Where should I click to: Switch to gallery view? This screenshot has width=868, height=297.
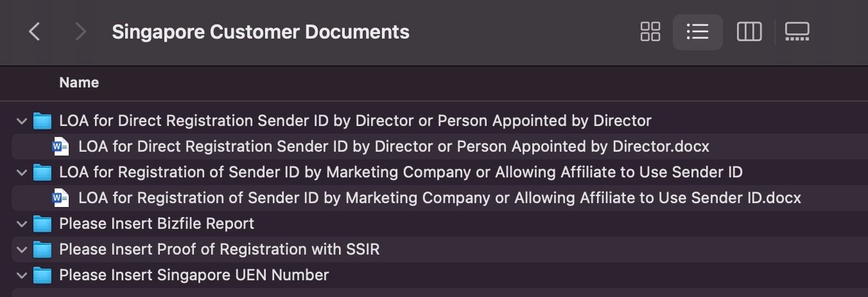click(x=797, y=32)
